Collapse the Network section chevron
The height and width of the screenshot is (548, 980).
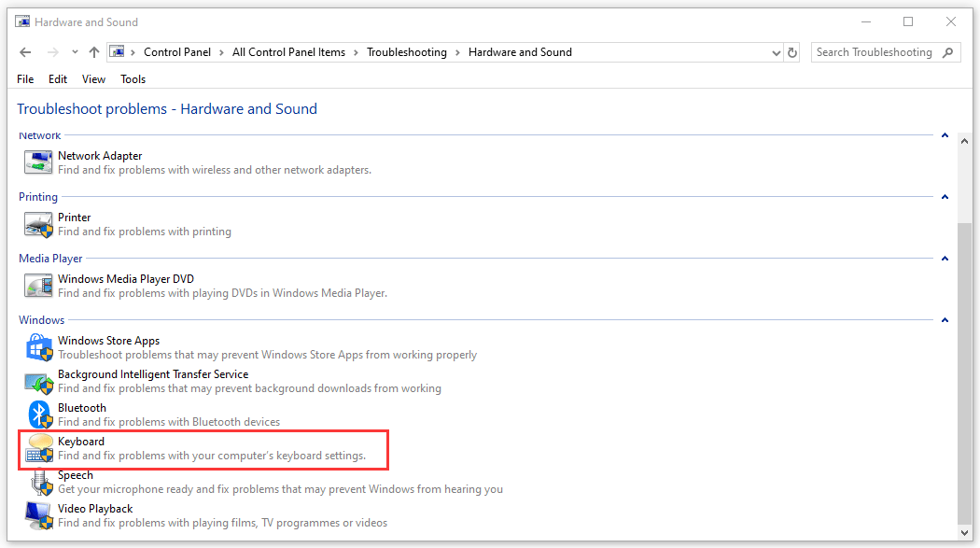point(945,135)
